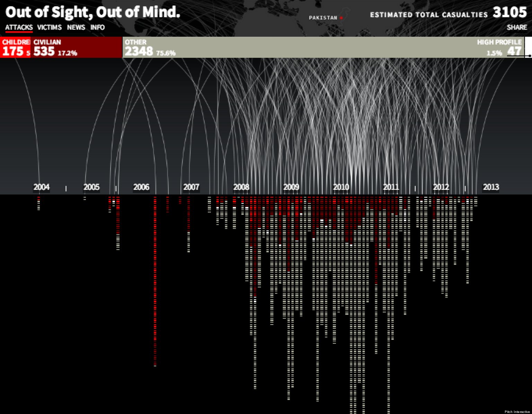Viewport: 532px width, 414px height.
Task: Jump to the 2010 timeline marker
Action: coord(341,187)
